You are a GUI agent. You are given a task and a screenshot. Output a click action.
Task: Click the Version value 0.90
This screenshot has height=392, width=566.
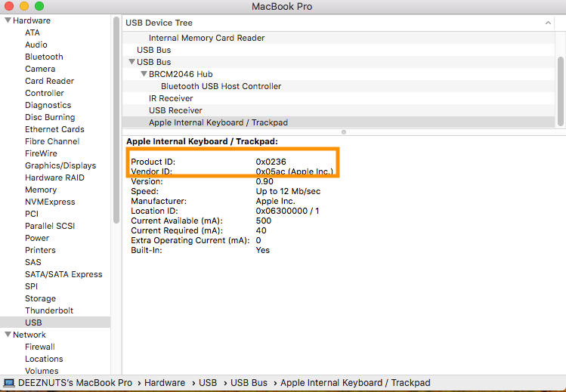pyautogui.click(x=264, y=181)
